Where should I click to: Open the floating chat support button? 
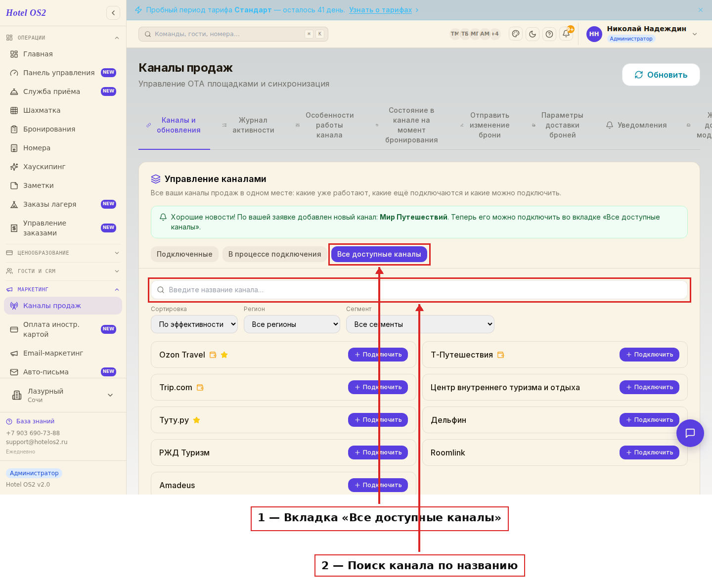690,433
